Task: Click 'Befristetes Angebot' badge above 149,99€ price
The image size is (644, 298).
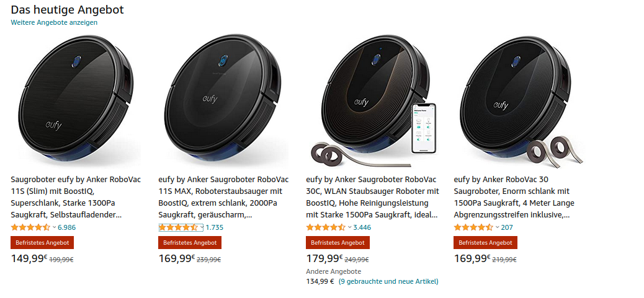Action: (x=43, y=243)
